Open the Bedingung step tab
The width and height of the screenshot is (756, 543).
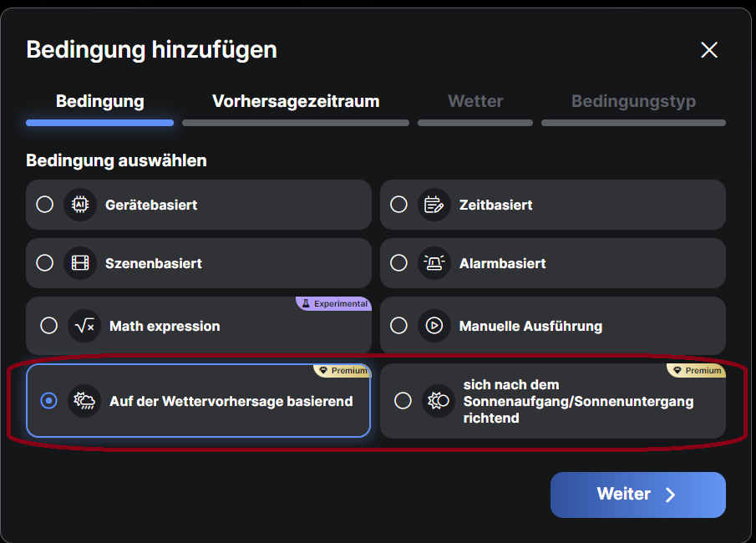pyautogui.click(x=99, y=102)
